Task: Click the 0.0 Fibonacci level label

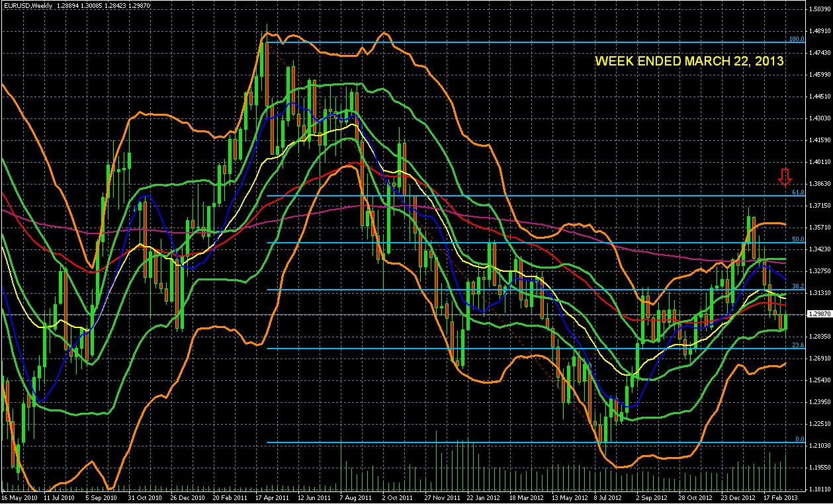Action: (799, 439)
